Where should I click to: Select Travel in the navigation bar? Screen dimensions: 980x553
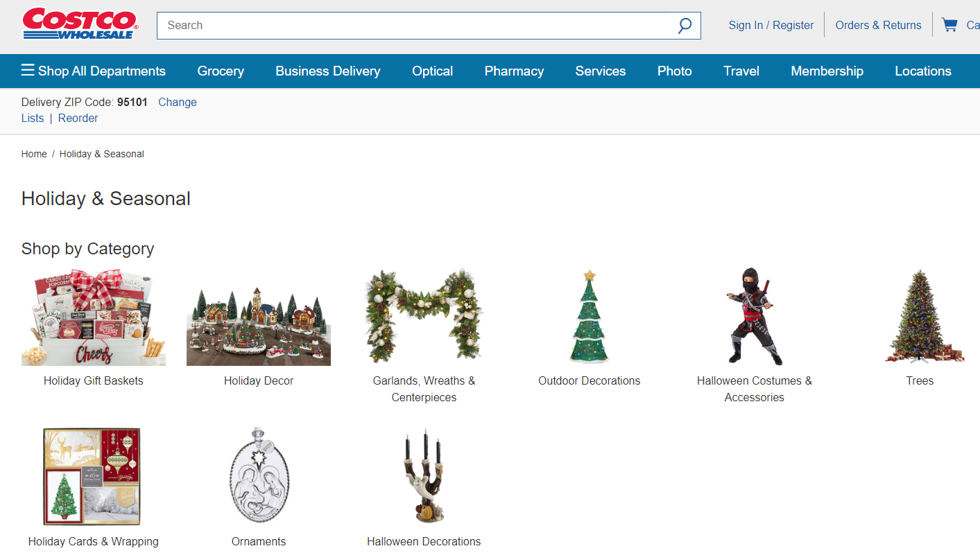[x=741, y=71]
